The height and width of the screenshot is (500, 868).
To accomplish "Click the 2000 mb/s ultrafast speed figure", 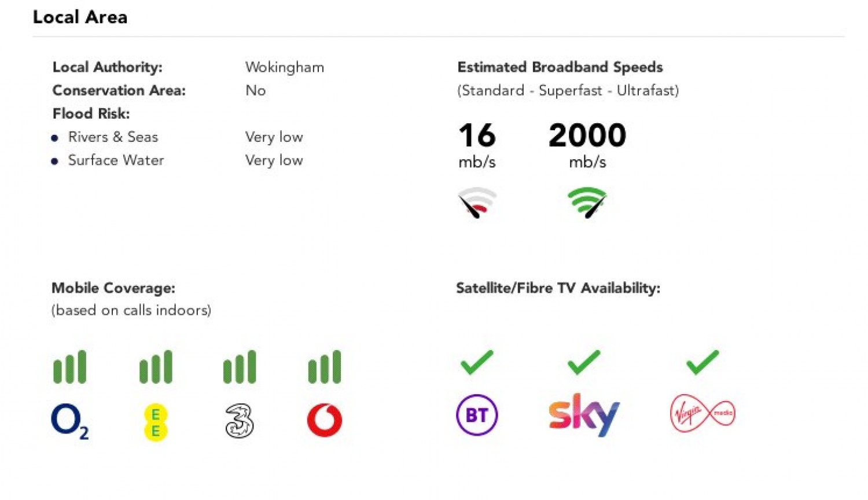I will click(x=587, y=136).
